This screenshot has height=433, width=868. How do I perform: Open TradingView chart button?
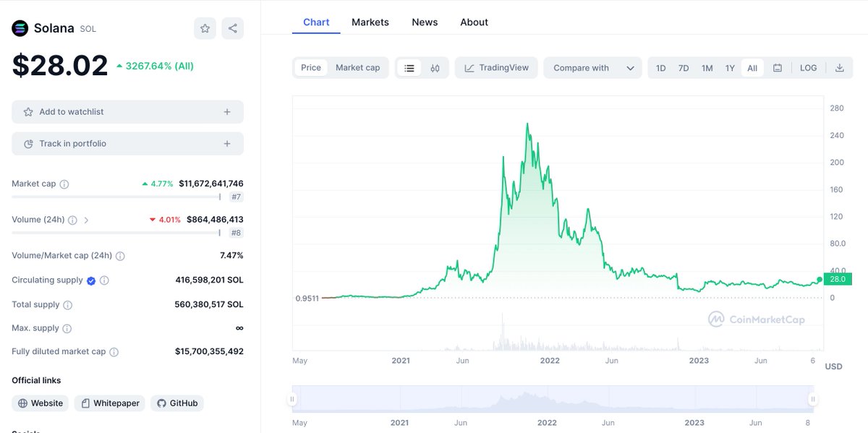(496, 68)
